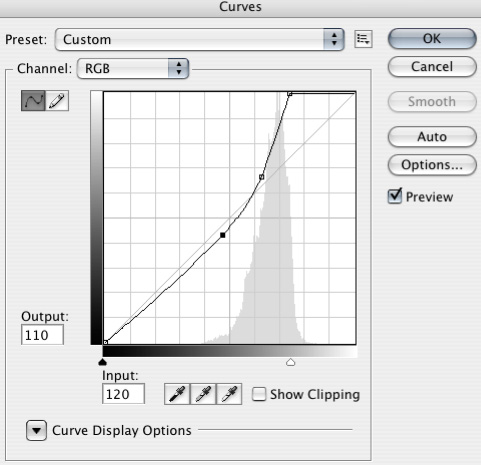Pick the black point eyedropper

coord(177,394)
